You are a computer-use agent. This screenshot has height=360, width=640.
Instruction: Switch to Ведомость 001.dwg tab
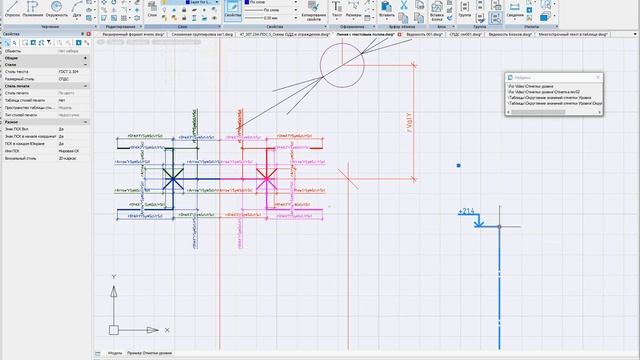pyautogui.click(x=424, y=34)
